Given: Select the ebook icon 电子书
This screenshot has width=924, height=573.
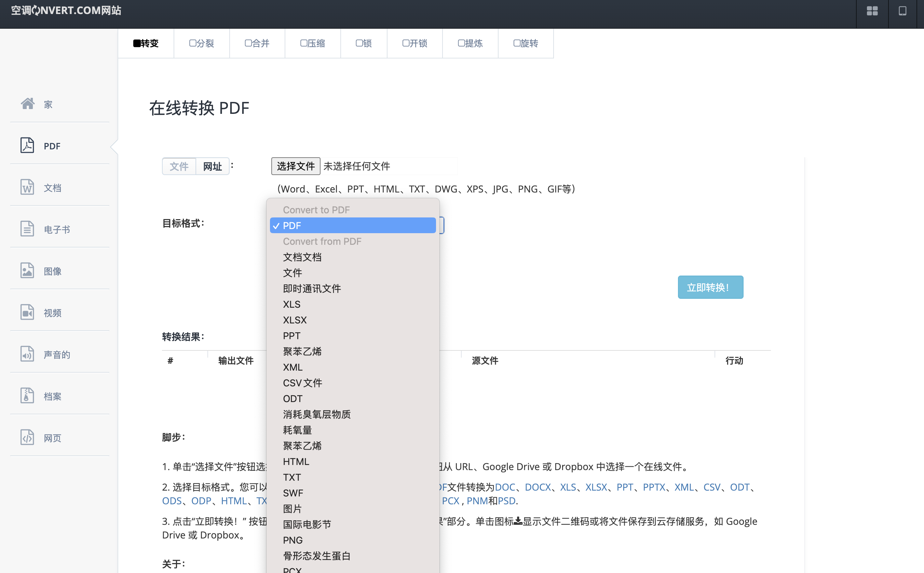Looking at the screenshot, I should pyautogui.click(x=27, y=229).
